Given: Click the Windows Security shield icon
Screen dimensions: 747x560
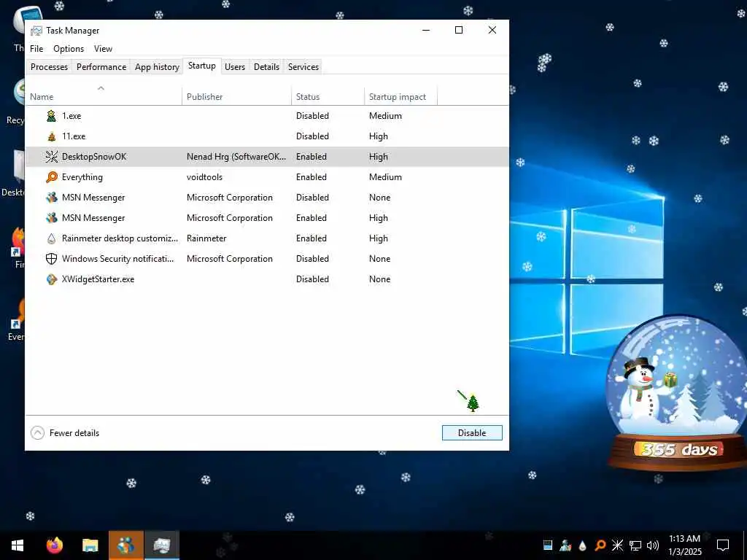Looking at the screenshot, I should pyautogui.click(x=52, y=259).
